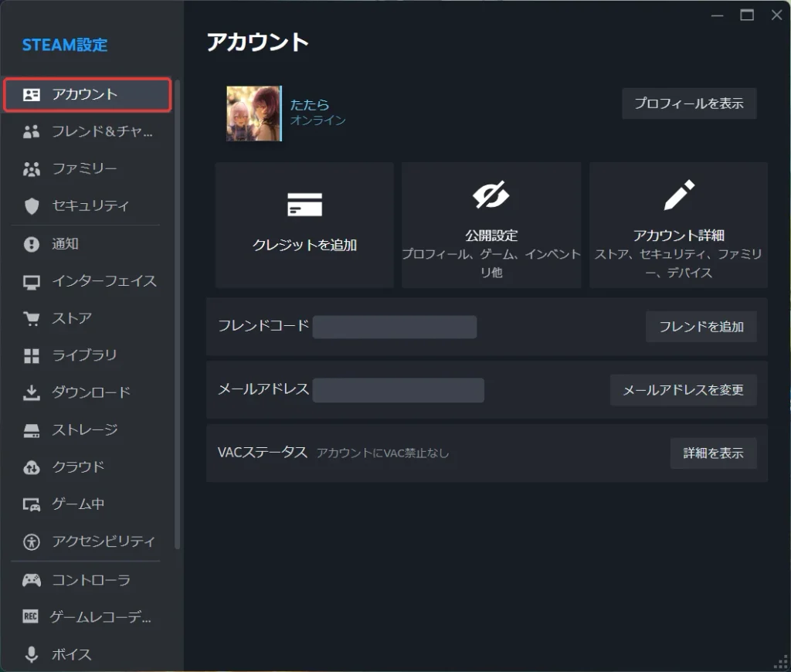
Task: Click the profile avatar thumbnail
Action: coord(253,114)
